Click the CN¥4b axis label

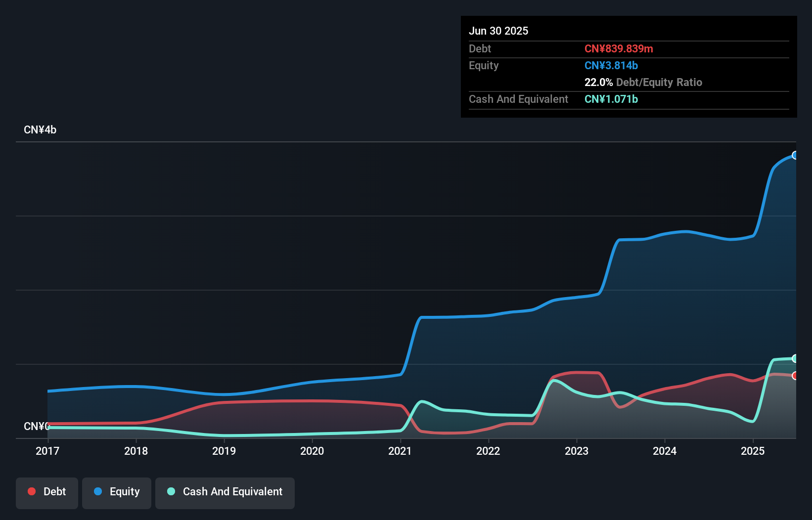(40, 130)
